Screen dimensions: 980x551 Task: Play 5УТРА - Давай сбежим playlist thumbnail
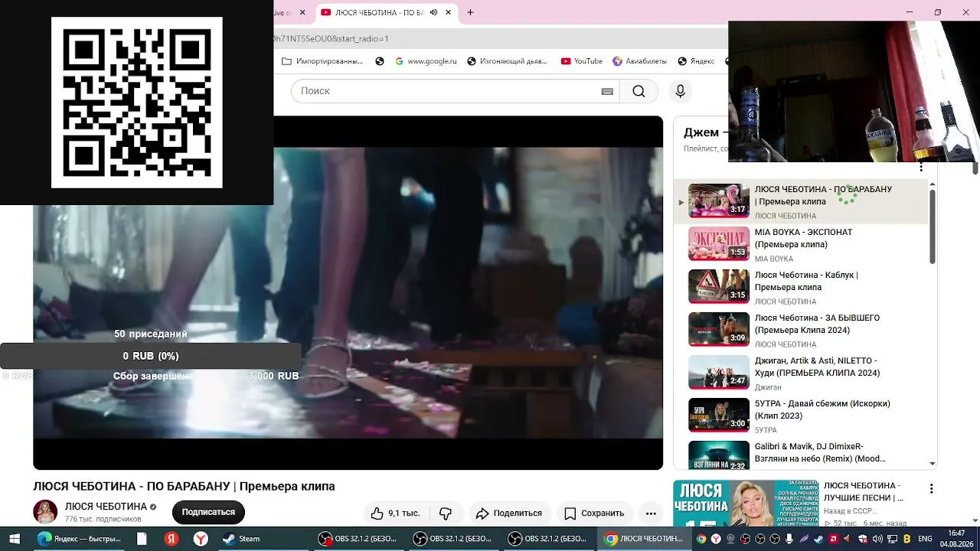[x=719, y=416]
